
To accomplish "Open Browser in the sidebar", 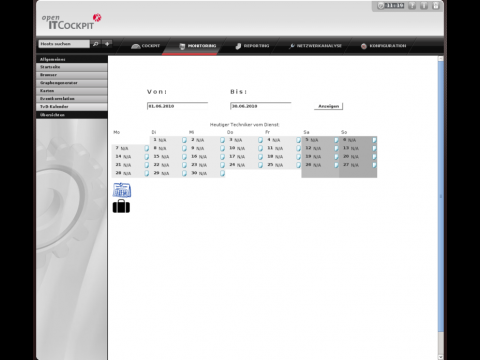I will (72, 75).
